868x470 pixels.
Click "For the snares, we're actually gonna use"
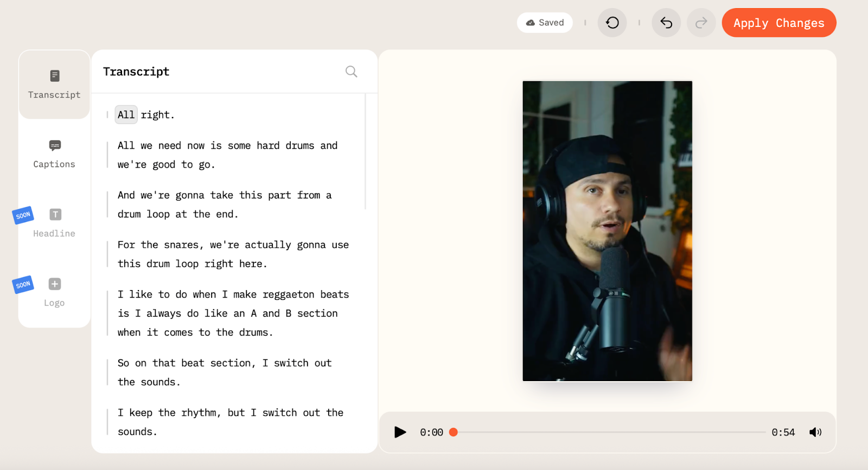(x=233, y=244)
